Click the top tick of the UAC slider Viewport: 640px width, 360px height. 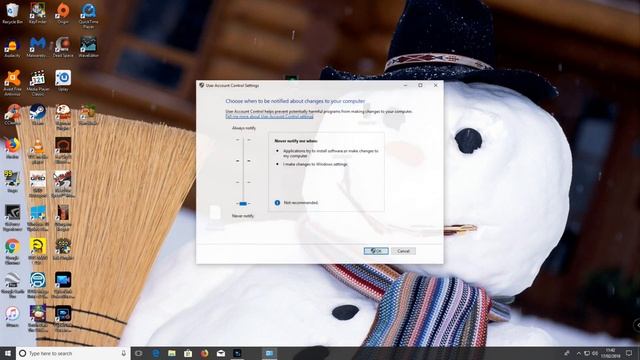(243, 140)
